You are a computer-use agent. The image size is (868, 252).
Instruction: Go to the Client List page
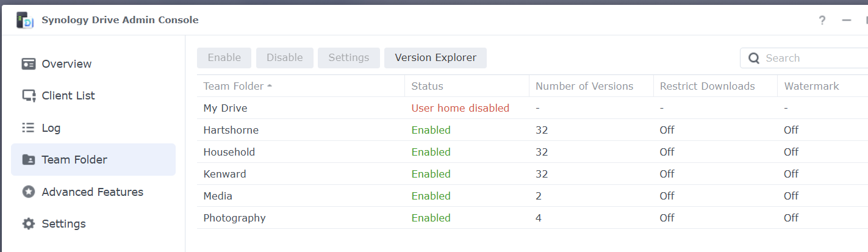coord(68,96)
